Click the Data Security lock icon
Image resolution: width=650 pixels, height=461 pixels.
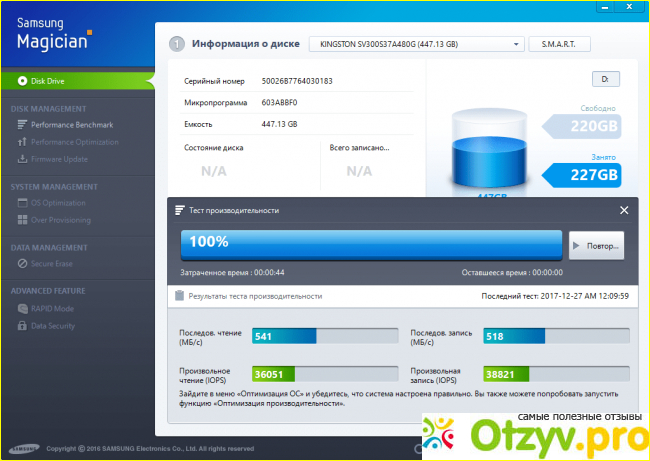(23, 326)
